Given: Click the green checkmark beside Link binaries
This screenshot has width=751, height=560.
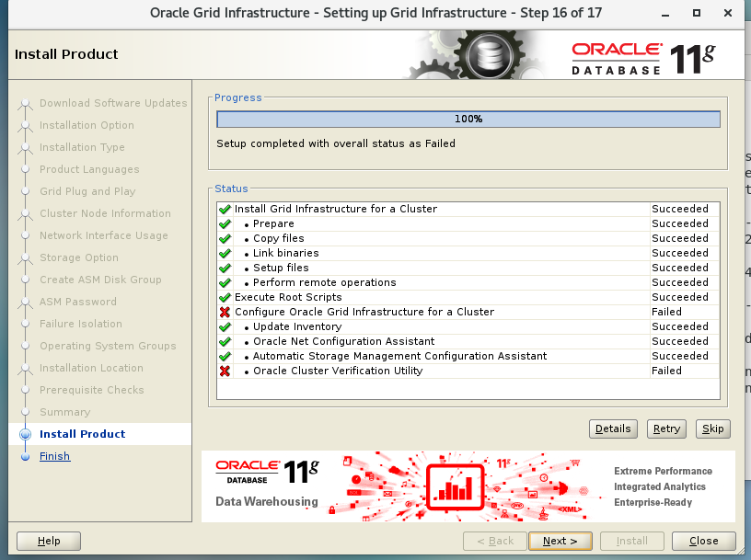Looking at the screenshot, I should [x=225, y=254].
